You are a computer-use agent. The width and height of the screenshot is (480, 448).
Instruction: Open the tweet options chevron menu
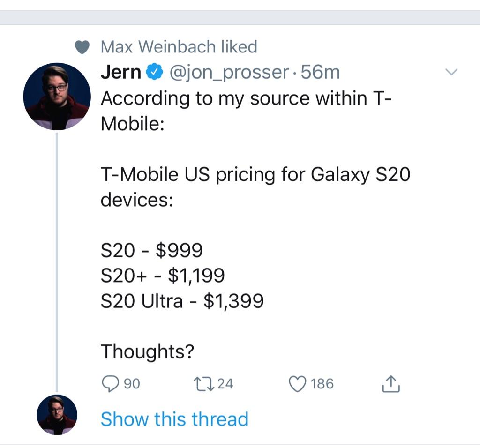[x=451, y=72]
